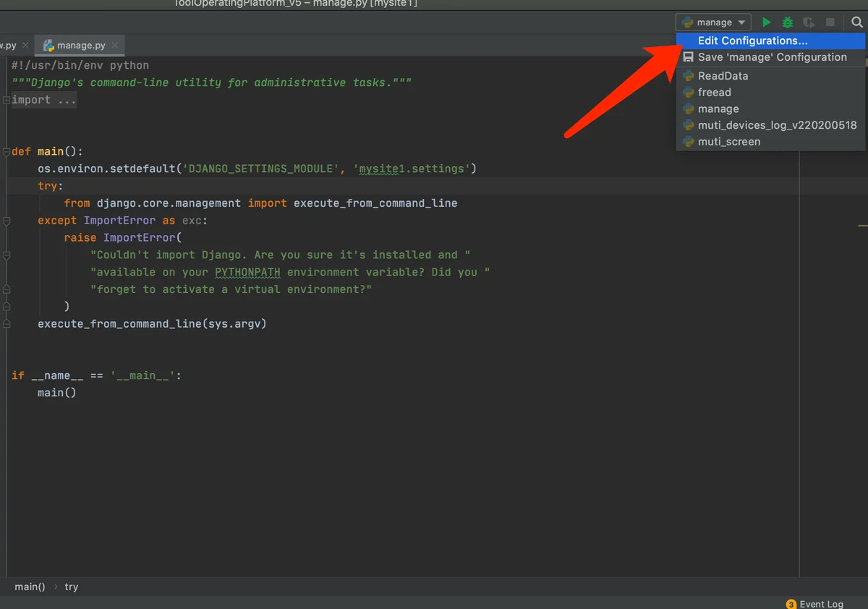Click the gray Stop square icon
Image resolution: width=868 pixels, height=609 pixels.
click(x=830, y=22)
